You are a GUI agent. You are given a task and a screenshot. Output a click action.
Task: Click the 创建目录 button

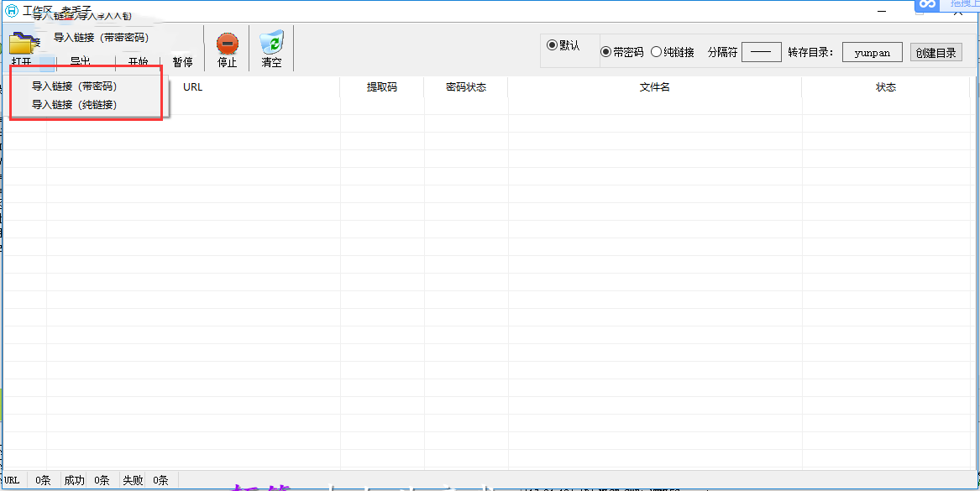pyautogui.click(x=935, y=53)
